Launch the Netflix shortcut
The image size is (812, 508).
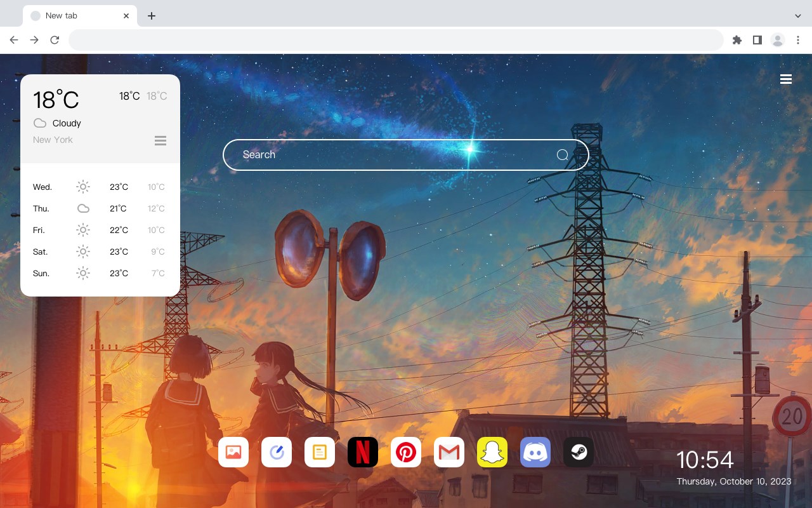tap(363, 452)
